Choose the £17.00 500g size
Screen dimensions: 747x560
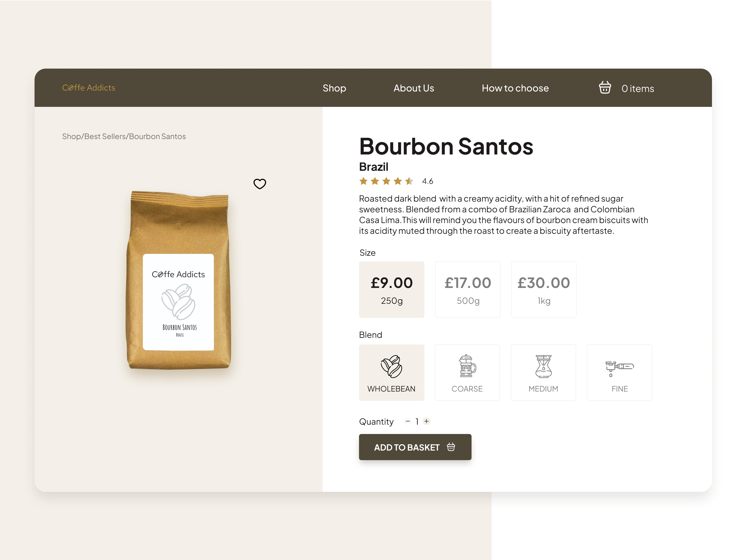tap(467, 289)
